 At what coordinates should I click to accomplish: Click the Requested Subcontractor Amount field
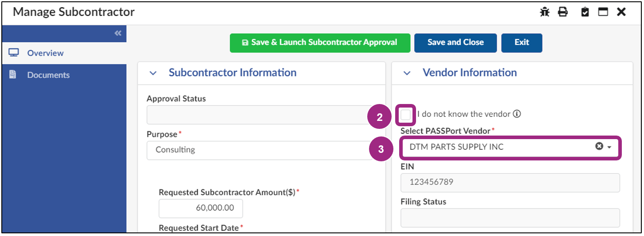click(200, 208)
